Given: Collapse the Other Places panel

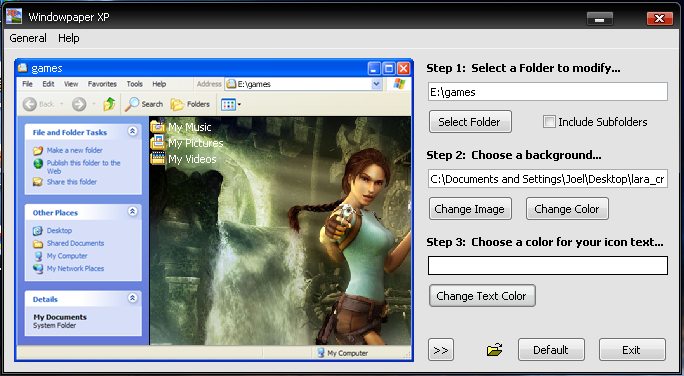Looking at the screenshot, I should point(133,212).
